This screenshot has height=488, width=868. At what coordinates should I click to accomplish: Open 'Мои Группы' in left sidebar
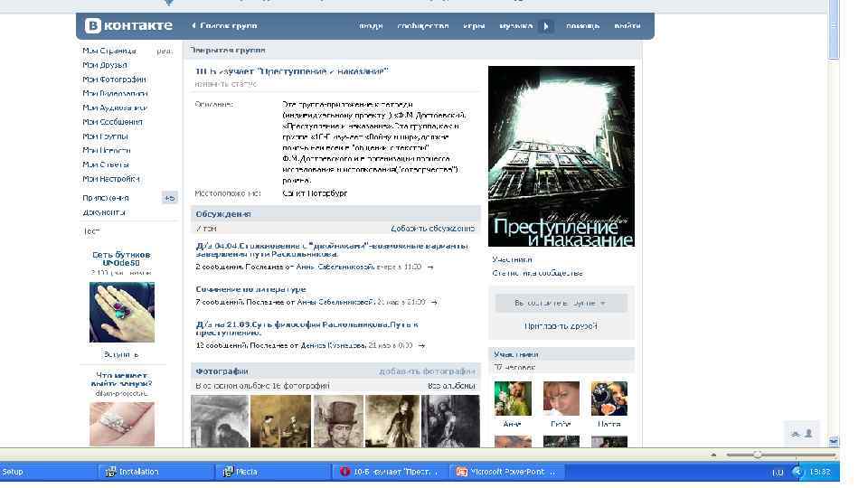[105, 136]
